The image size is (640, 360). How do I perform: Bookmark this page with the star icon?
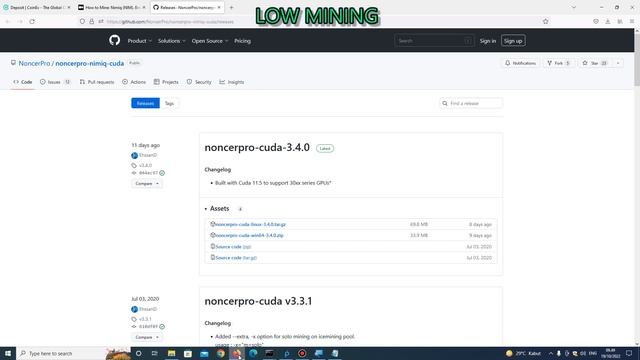click(x=545, y=22)
